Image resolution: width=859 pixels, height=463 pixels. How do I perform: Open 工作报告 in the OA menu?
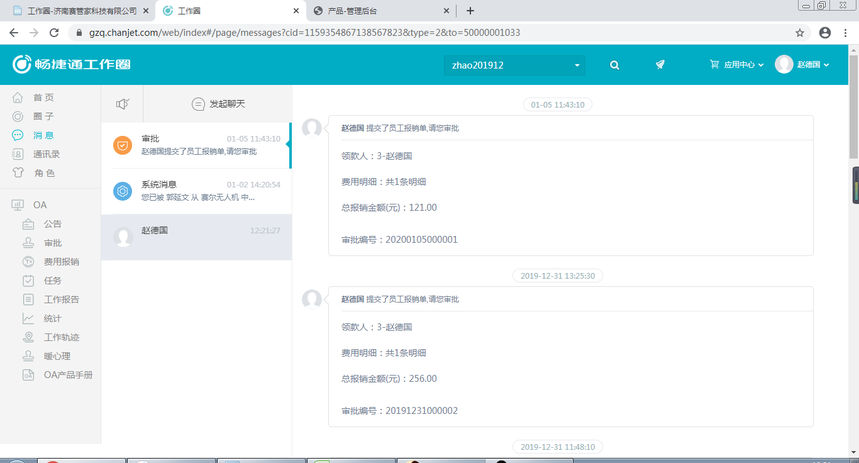(x=61, y=299)
